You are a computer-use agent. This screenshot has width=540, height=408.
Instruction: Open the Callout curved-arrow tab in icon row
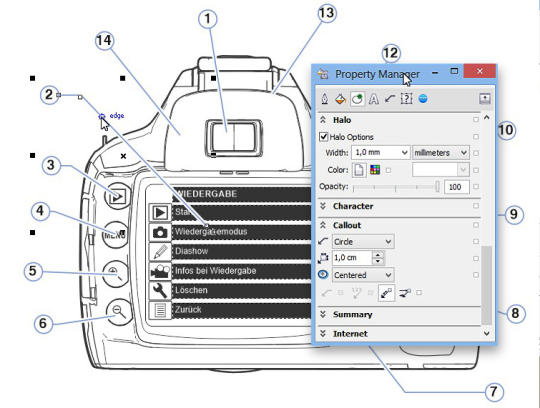pos(390,99)
